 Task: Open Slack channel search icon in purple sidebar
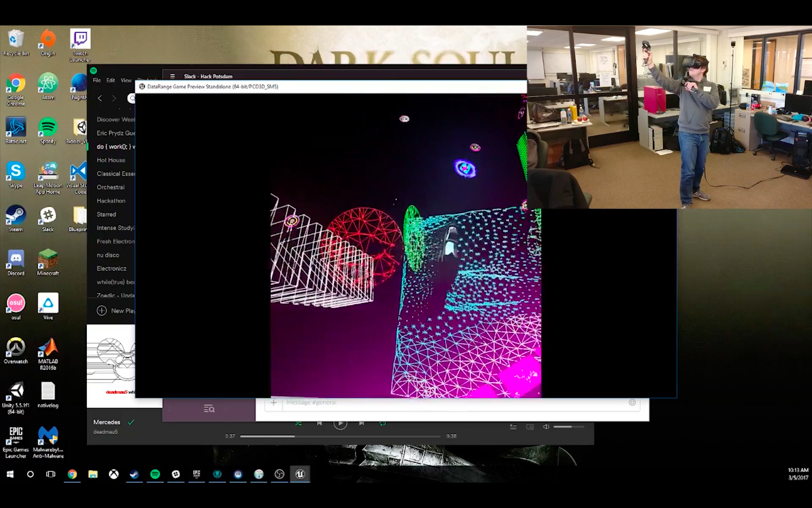pyautogui.click(x=209, y=409)
